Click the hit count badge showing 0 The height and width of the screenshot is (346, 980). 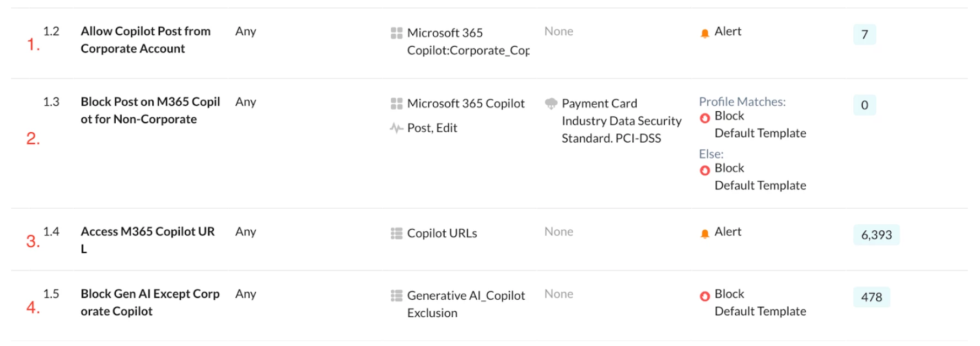[864, 105]
